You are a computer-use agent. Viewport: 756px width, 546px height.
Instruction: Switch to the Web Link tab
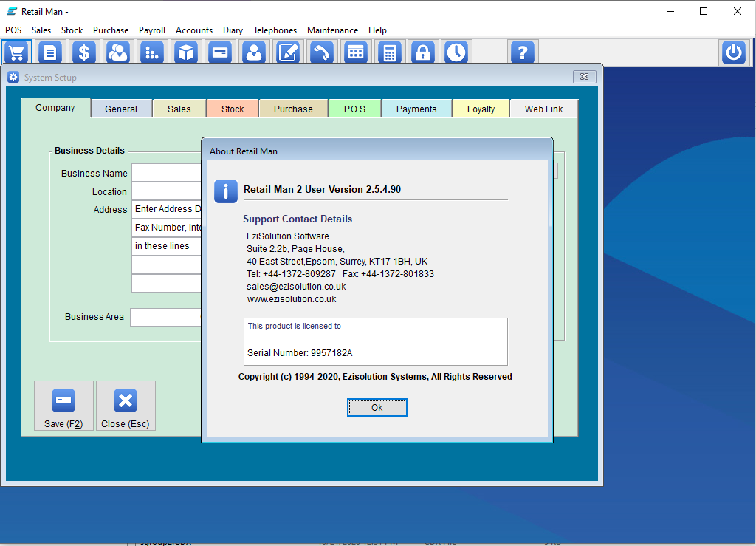(544, 109)
